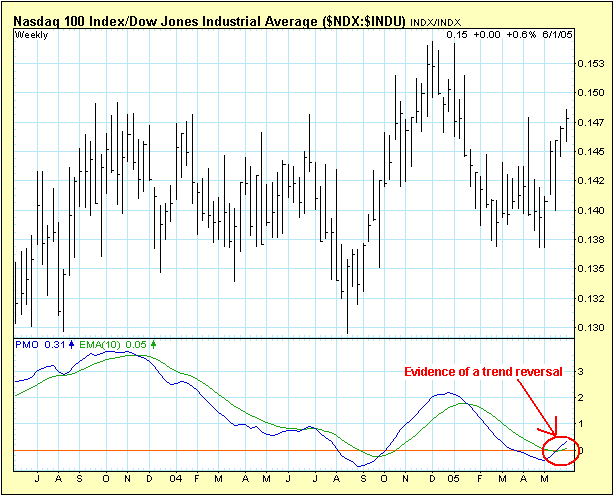
Task: Click the green up arrow beside EMA(10) value
Action: (153, 344)
